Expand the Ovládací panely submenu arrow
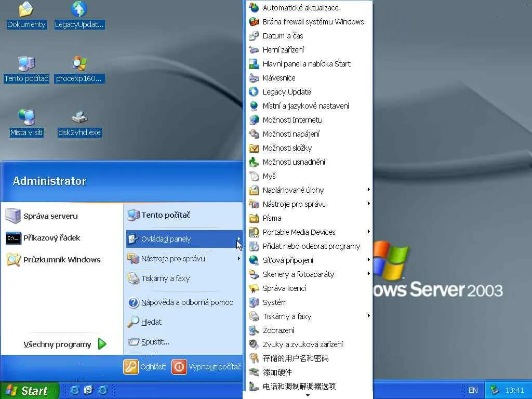 pyautogui.click(x=239, y=239)
